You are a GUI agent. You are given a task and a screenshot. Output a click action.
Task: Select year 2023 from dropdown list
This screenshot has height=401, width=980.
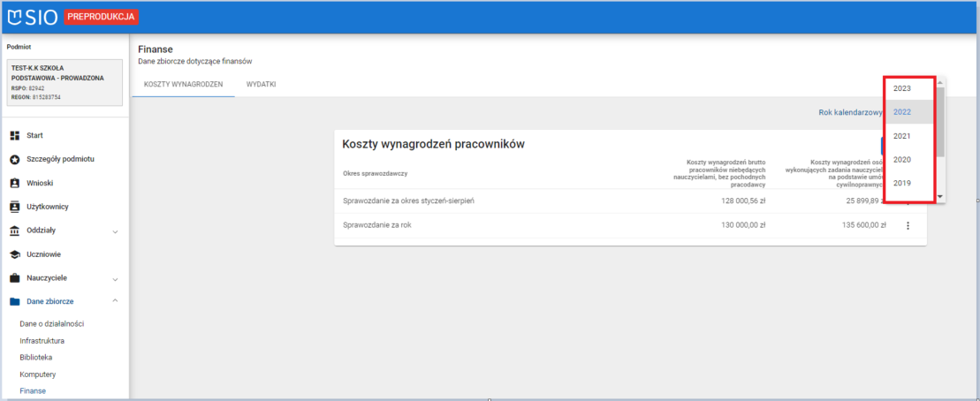pyautogui.click(x=902, y=88)
